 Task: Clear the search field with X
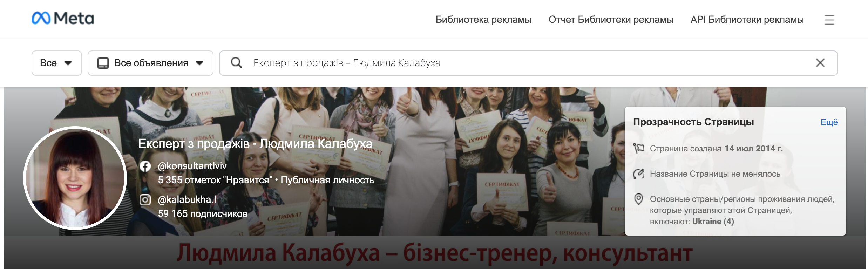click(820, 63)
